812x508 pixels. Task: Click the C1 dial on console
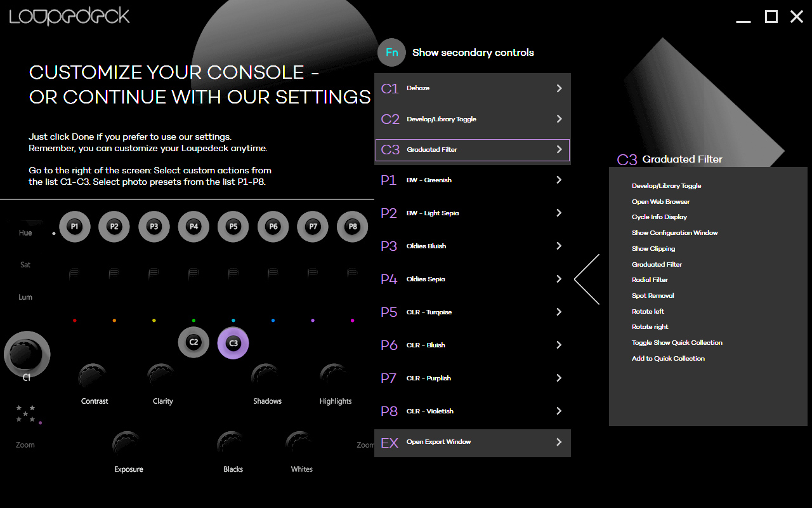[x=27, y=354]
